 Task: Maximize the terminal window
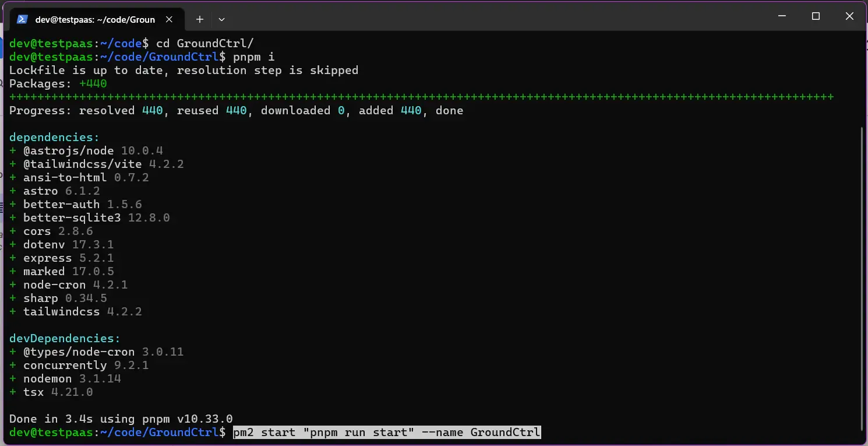click(816, 16)
